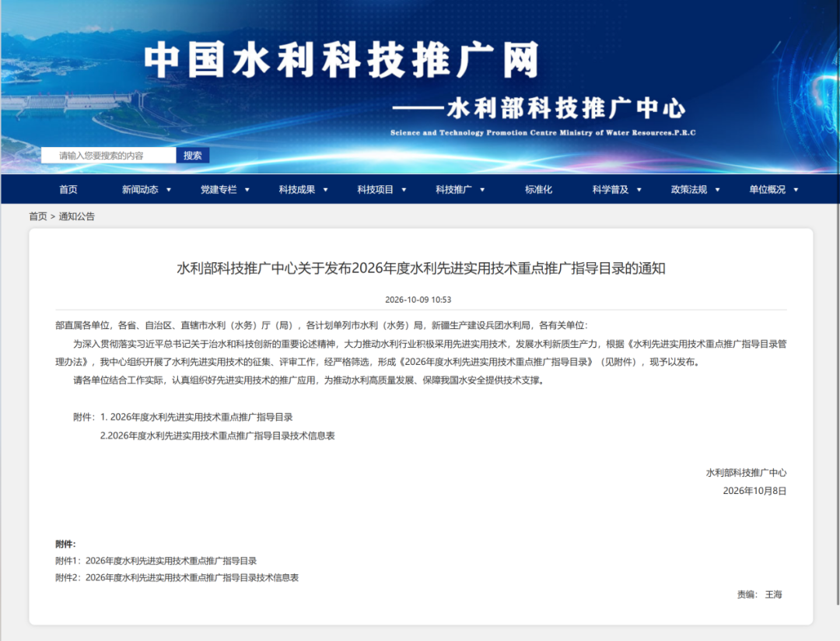Click the in-body line 2.2026年度…指导目录技术信息表

click(218, 435)
